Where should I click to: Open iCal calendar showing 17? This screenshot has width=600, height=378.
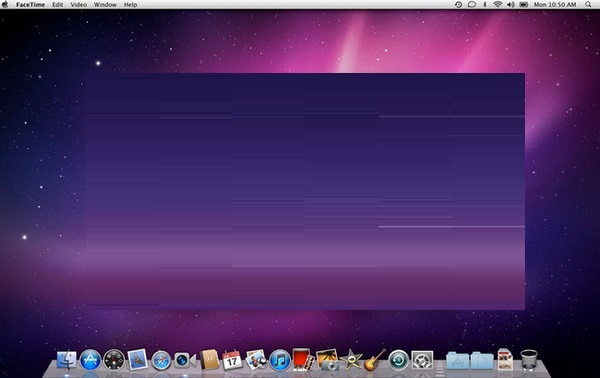click(232, 360)
